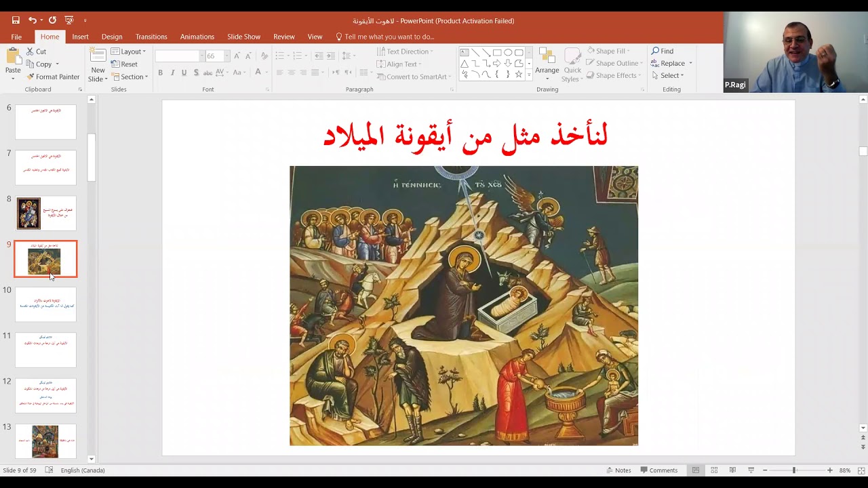Viewport: 868px width, 488px height.
Task: Start Slide Show from status bar
Action: (751, 470)
